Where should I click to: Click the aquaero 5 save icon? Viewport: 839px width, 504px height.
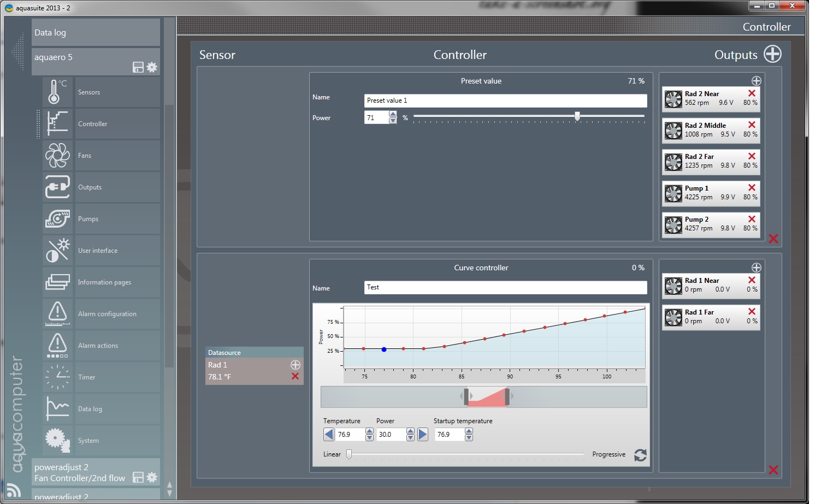[x=138, y=67]
